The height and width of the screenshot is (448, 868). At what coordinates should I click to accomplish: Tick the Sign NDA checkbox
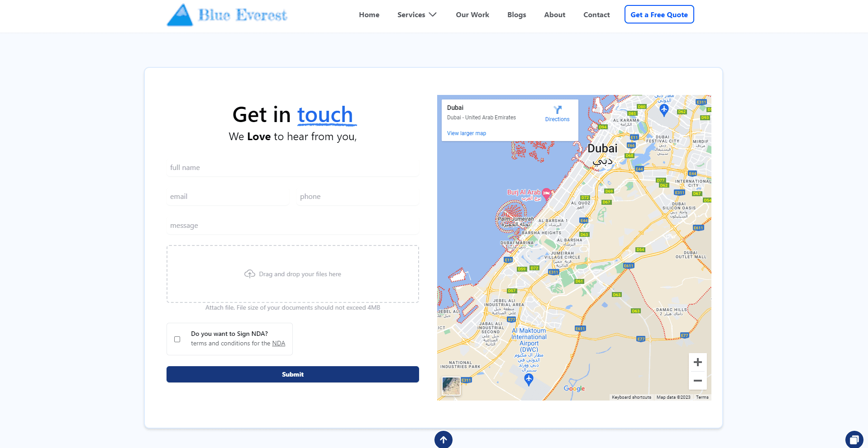click(177, 339)
